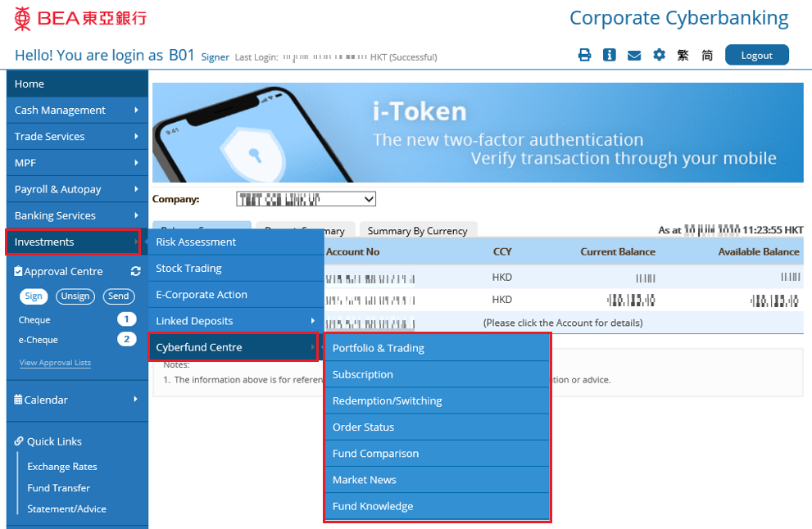Image resolution: width=812 pixels, height=529 pixels.
Task: Open the first account number link
Action: pos(370,279)
